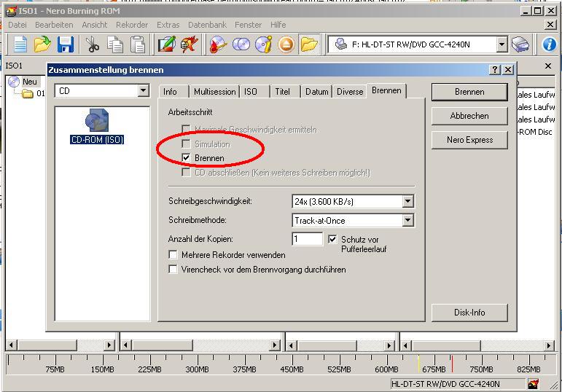Switch to the Datum tab

[317, 92]
